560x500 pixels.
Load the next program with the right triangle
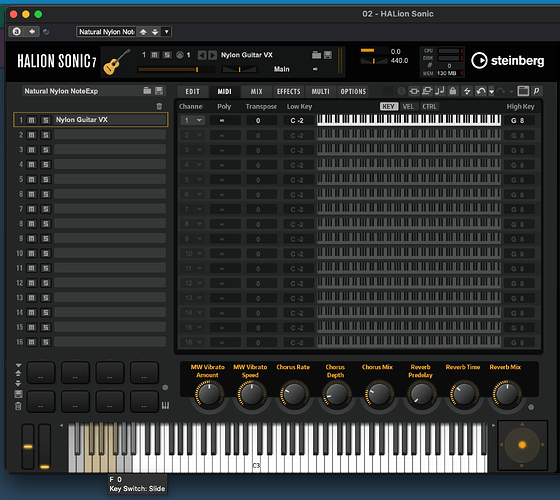tap(212, 55)
